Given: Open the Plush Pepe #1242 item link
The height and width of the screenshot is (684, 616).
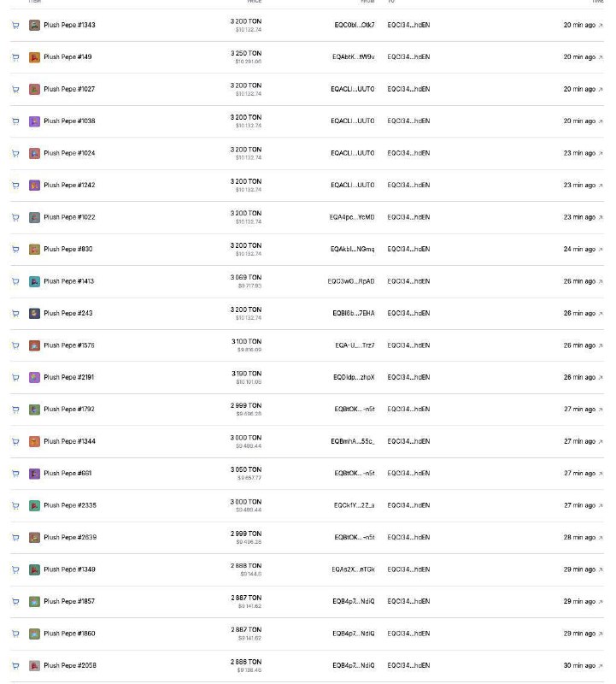Looking at the screenshot, I should [69, 185].
